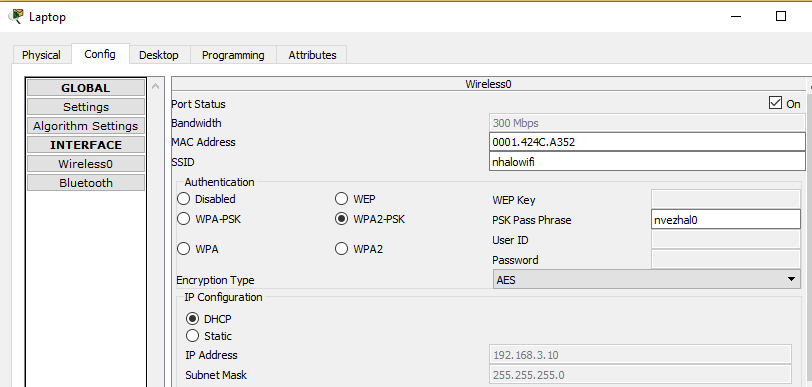Click the MAC Address field
This screenshot has width=812, height=387.
[x=647, y=142]
